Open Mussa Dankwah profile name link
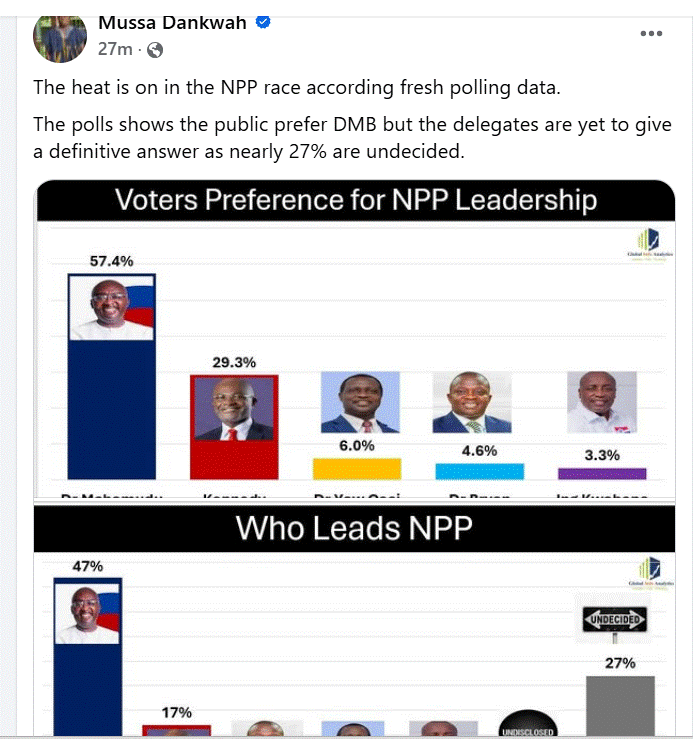The image size is (693, 739). click(172, 22)
